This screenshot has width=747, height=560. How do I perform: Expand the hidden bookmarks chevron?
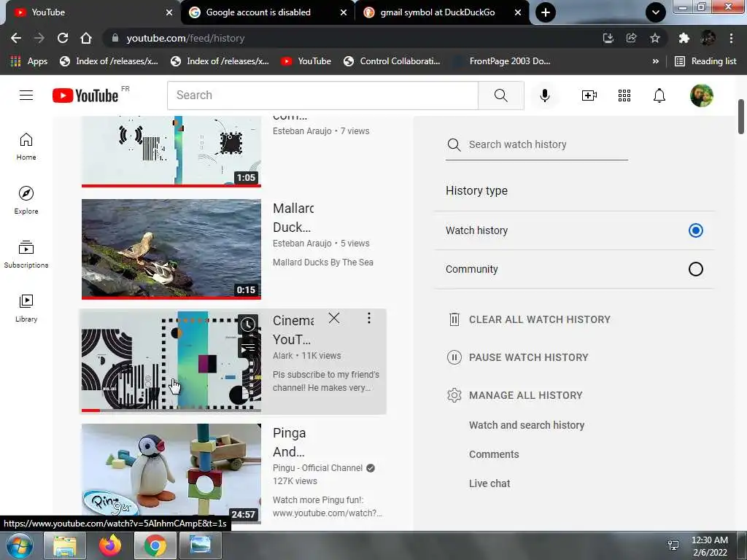click(x=656, y=61)
